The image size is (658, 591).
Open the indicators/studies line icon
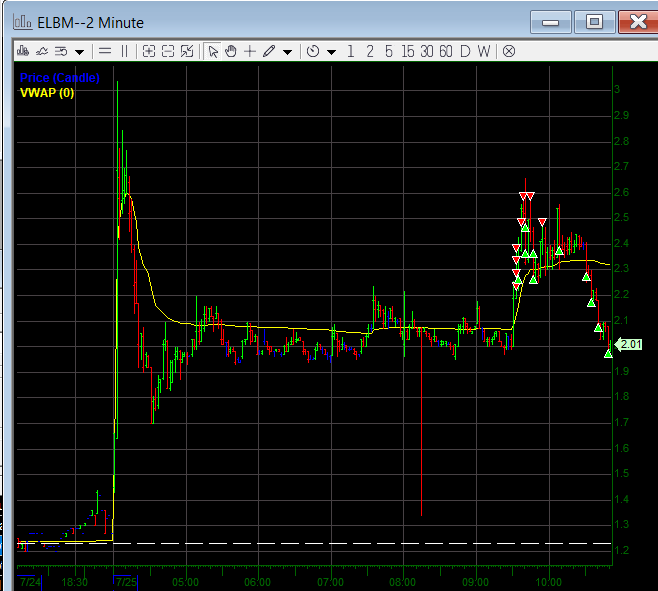(42, 51)
